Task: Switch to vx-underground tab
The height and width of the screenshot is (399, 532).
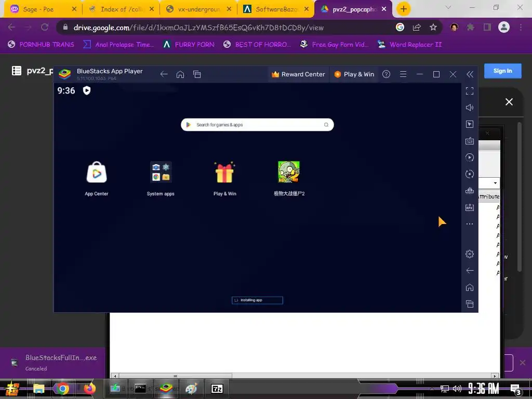Action: click(x=198, y=9)
